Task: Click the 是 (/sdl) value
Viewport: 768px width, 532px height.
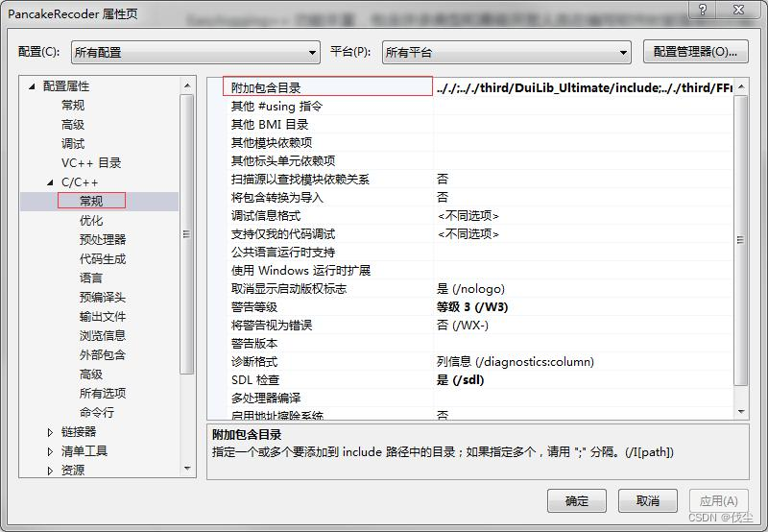Action: 460,380
